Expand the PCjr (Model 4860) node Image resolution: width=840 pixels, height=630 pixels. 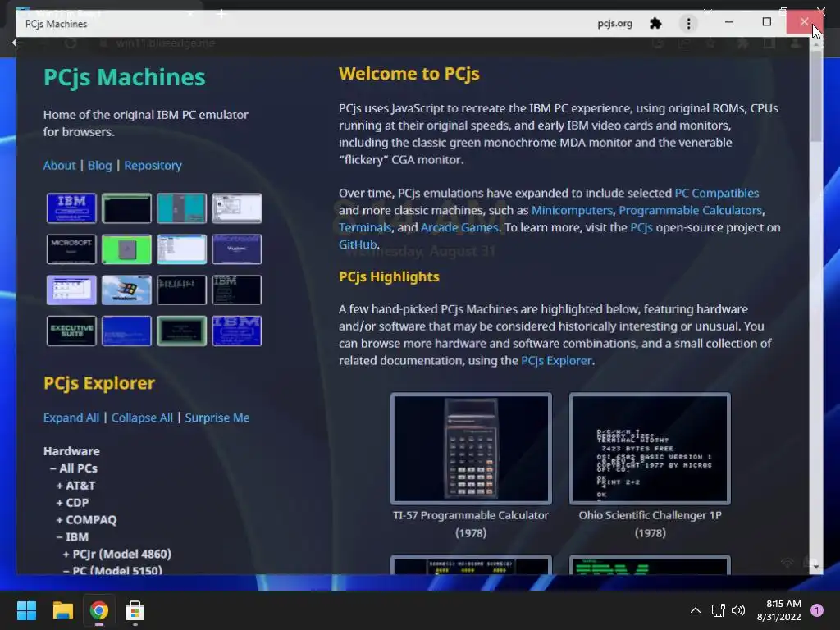(116, 554)
